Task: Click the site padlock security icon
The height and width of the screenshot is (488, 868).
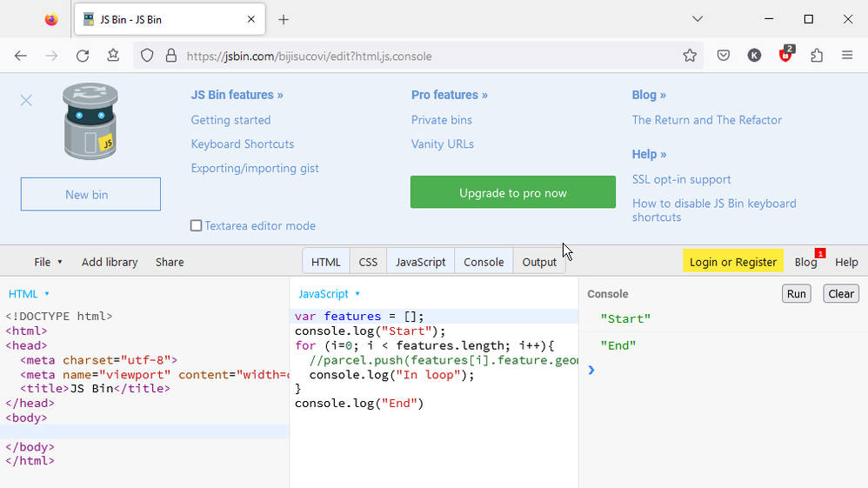Action: tap(171, 56)
